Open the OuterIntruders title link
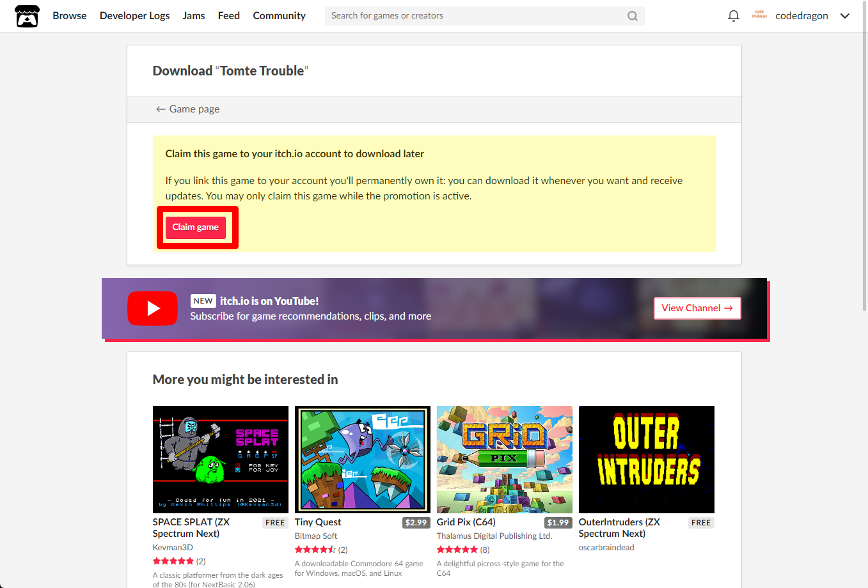Viewport: 868px width, 588px height. click(619, 528)
